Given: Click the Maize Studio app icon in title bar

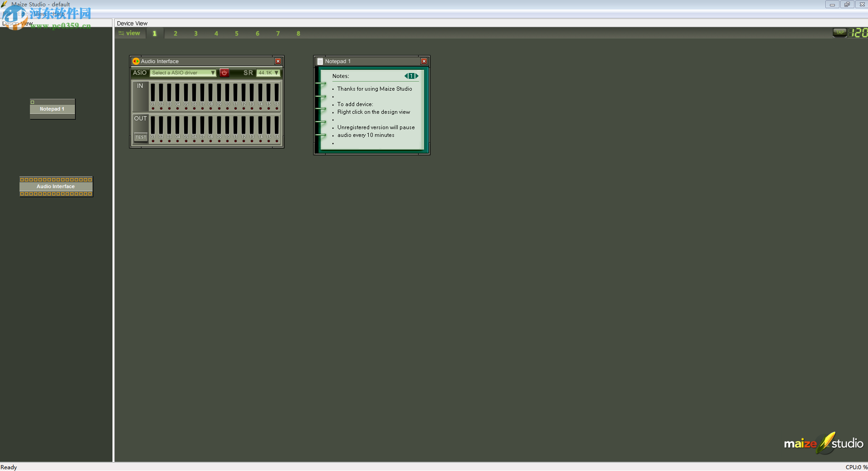Looking at the screenshot, I should click(5, 4).
